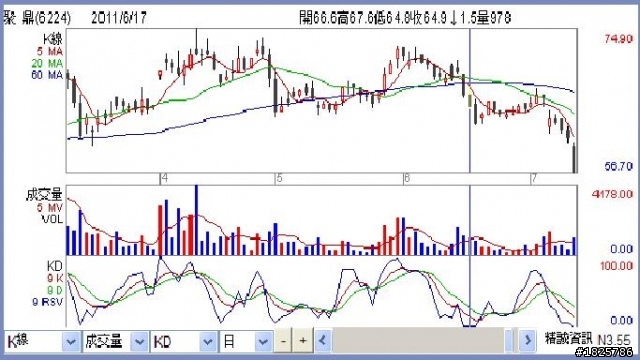This screenshot has width=640, height=360.
Task: Open the 成交量 indicator dropdown
Action: click(115, 341)
